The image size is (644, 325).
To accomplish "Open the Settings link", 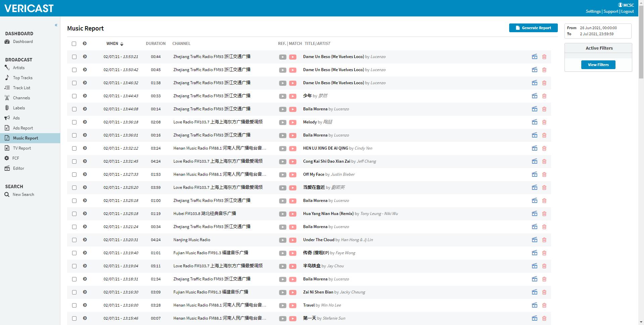I will click(x=593, y=11).
